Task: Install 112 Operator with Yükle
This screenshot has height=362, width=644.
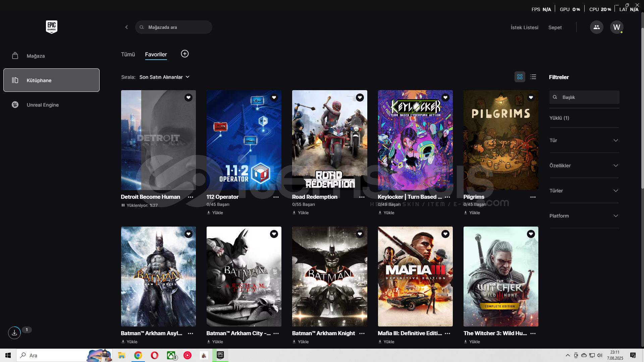Action: point(215,213)
